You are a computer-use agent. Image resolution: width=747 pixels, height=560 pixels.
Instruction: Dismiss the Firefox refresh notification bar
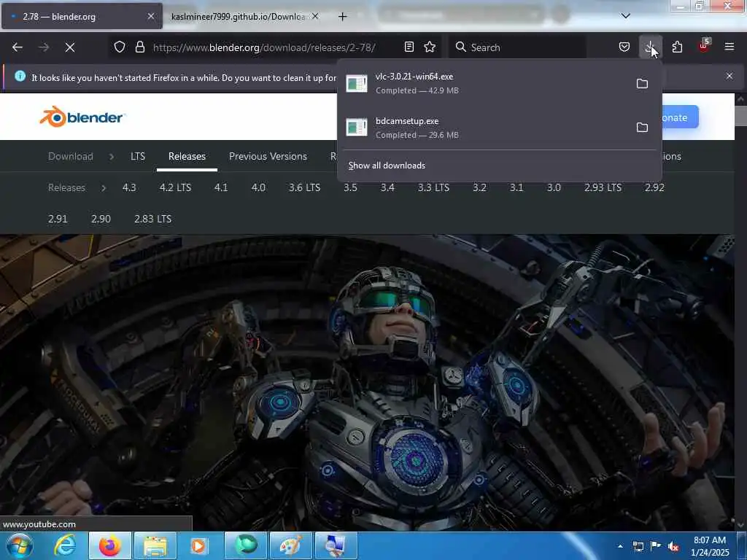click(729, 76)
